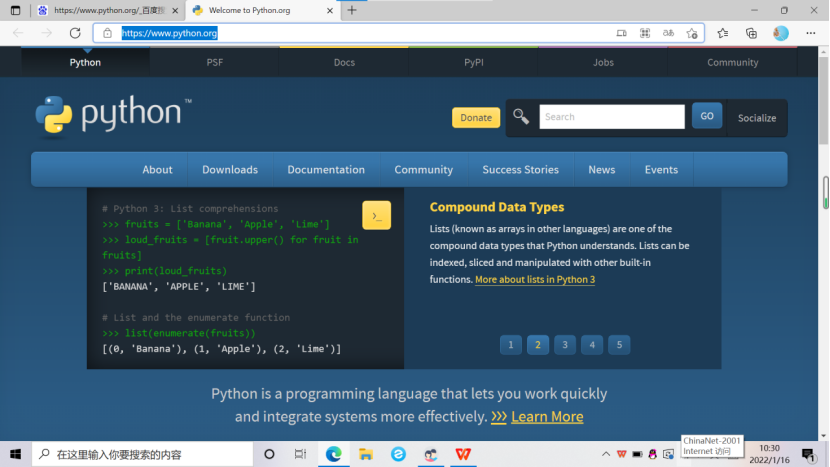This screenshot has height=467, width=830.
Task: Select the Community top navigation tab
Action: 733,62
